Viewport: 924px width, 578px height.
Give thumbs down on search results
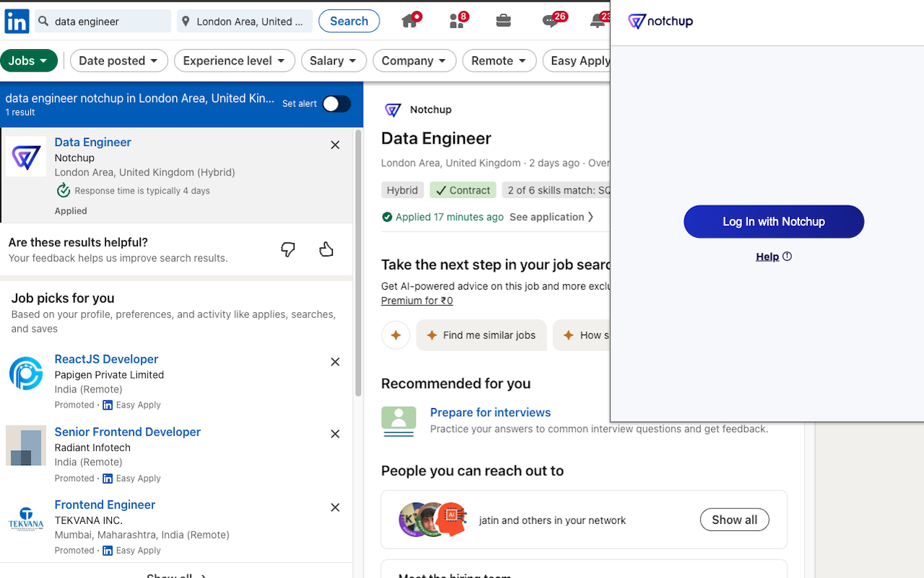coord(288,250)
